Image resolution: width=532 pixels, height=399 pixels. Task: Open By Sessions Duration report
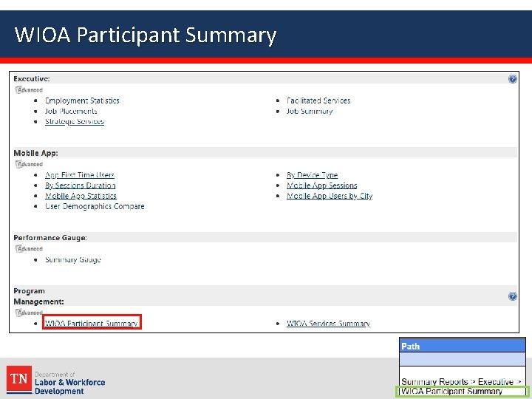pos(80,185)
